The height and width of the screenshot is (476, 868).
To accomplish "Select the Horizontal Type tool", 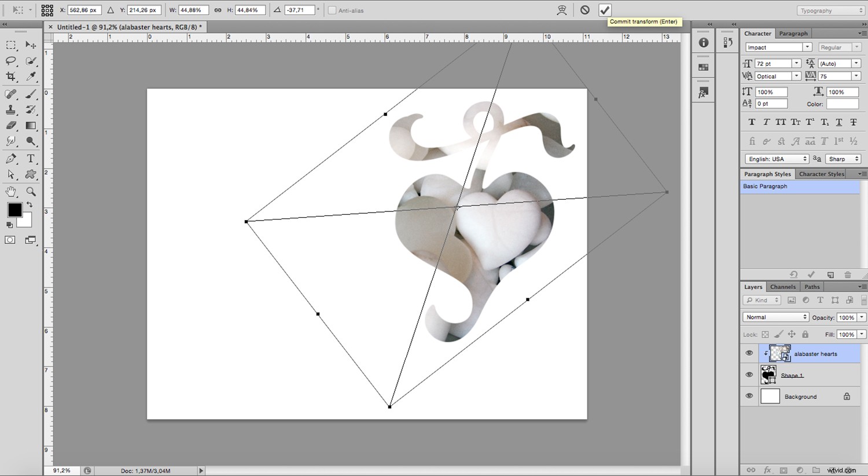I will click(x=31, y=158).
